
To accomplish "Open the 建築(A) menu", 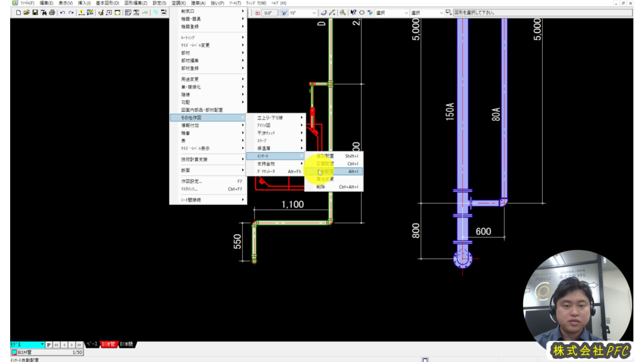I will click(x=198, y=3).
